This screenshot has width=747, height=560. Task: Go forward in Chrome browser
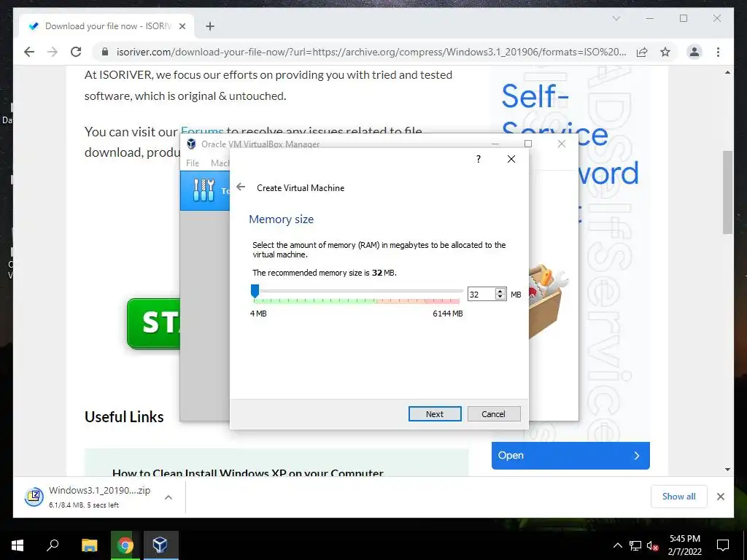click(x=53, y=52)
